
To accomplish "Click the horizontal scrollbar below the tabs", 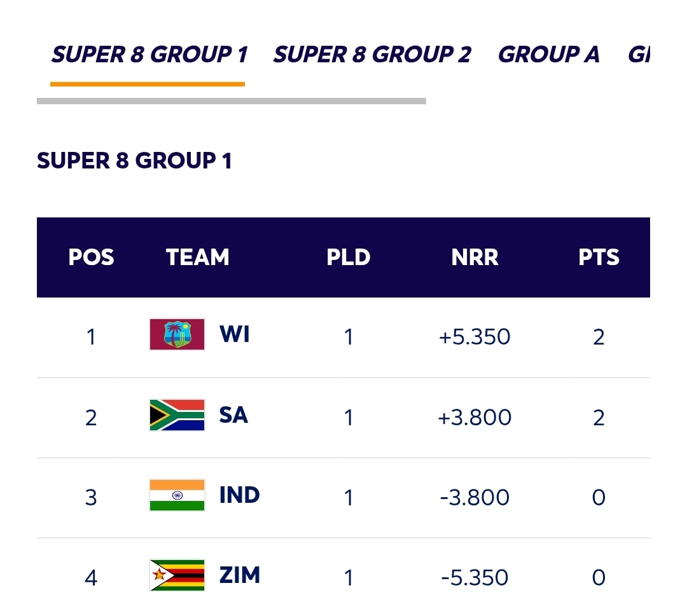I will point(232,100).
